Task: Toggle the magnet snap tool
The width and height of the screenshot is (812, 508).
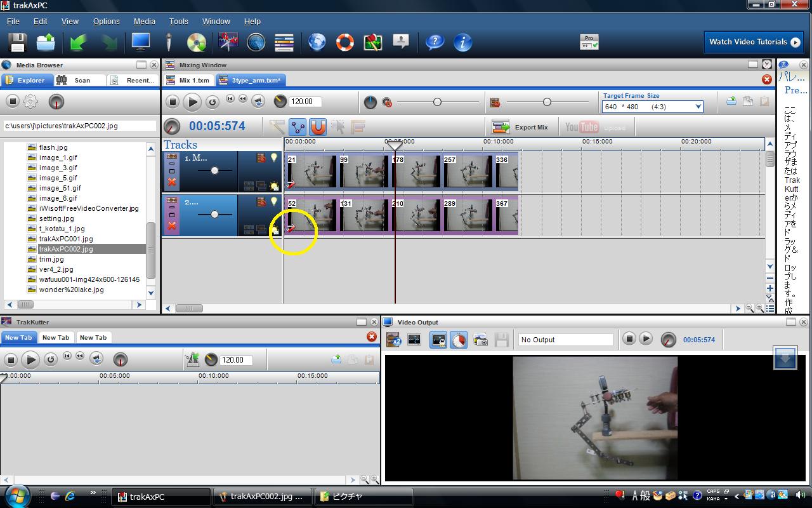Action: tap(318, 126)
